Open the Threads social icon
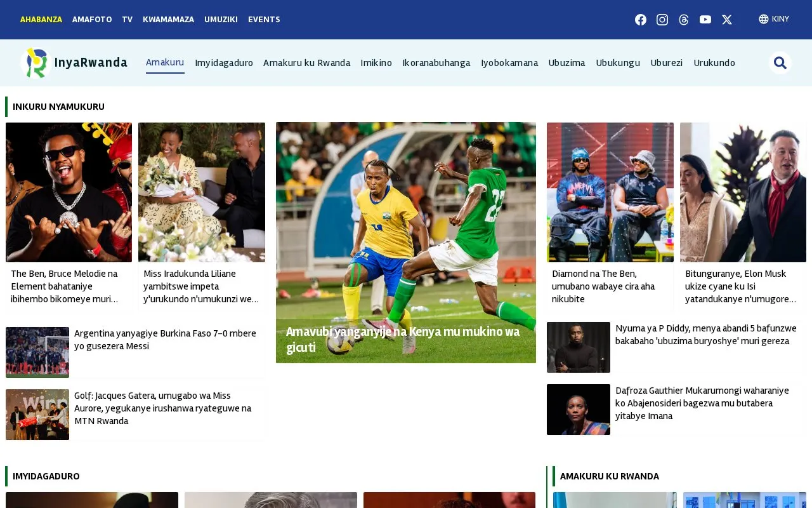The height and width of the screenshot is (508, 812). 684,20
